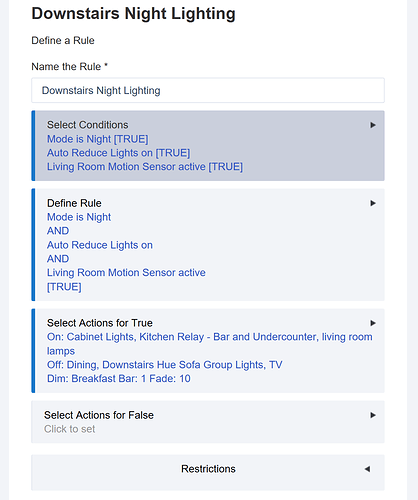
Task: Click the Restrictions label
Action: tap(208, 469)
